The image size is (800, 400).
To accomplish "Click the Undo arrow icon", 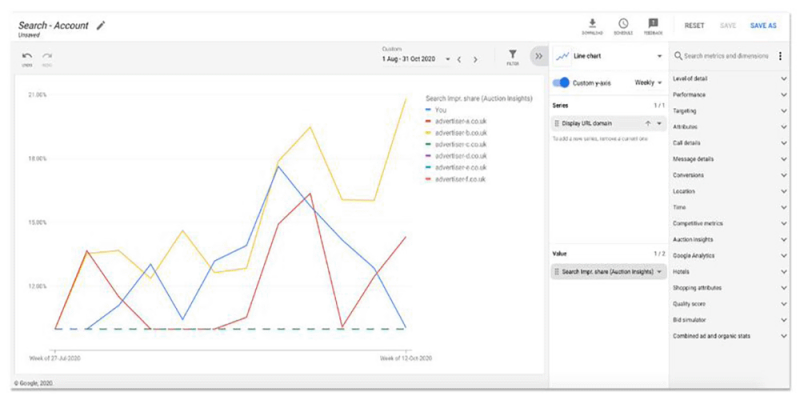I will [27, 57].
